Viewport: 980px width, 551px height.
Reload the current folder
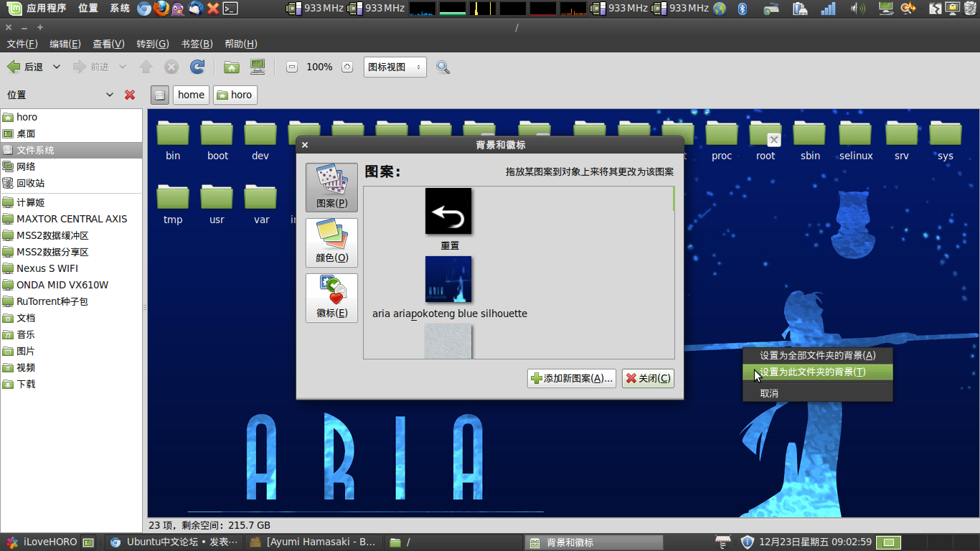pyautogui.click(x=197, y=67)
